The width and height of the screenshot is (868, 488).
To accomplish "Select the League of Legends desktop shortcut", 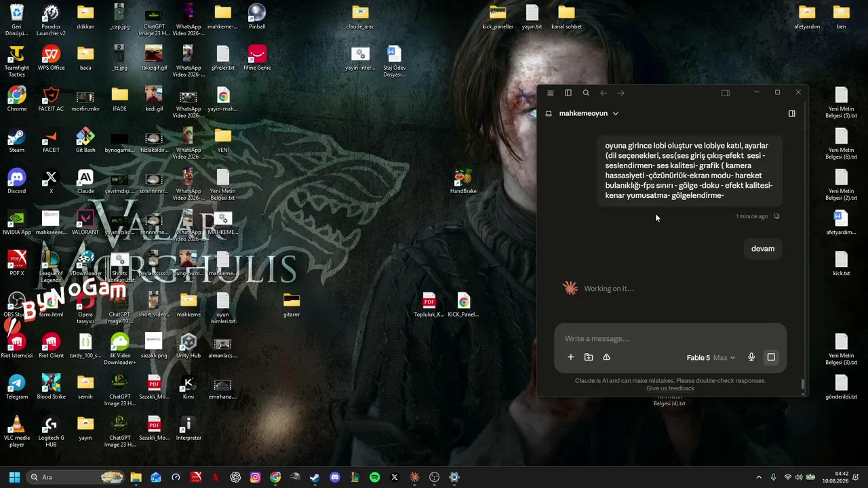I will 51,268.
